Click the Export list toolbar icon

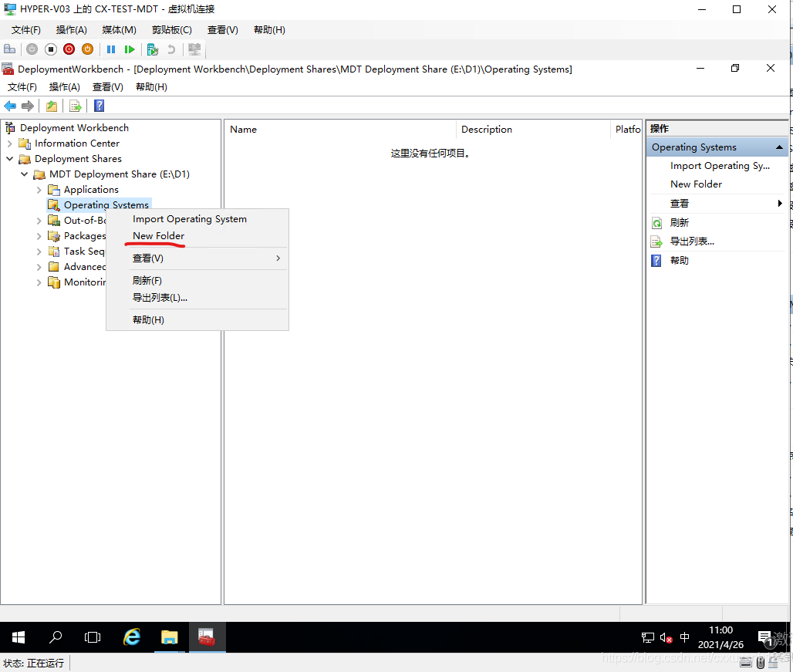point(76,106)
